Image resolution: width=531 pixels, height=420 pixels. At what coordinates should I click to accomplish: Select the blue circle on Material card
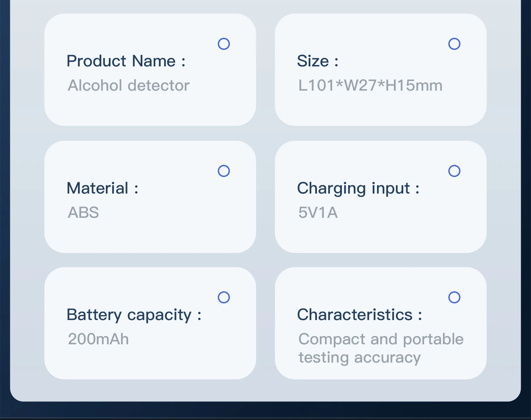pyautogui.click(x=224, y=171)
